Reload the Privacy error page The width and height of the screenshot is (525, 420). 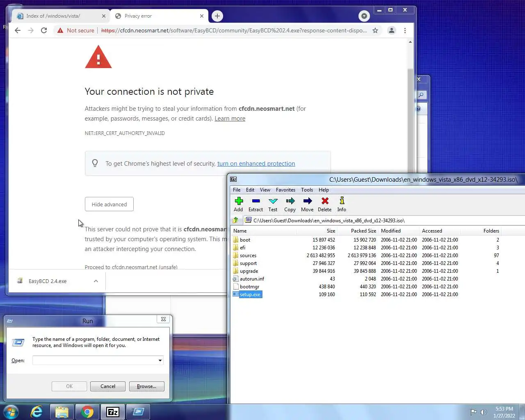click(x=44, y=30)
